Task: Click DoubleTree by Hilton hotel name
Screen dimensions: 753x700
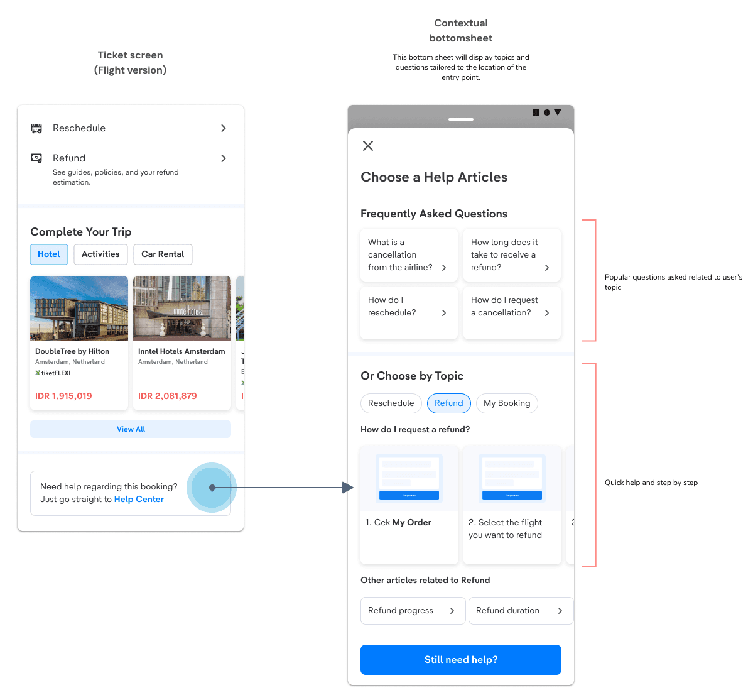Action: [72, 351]
